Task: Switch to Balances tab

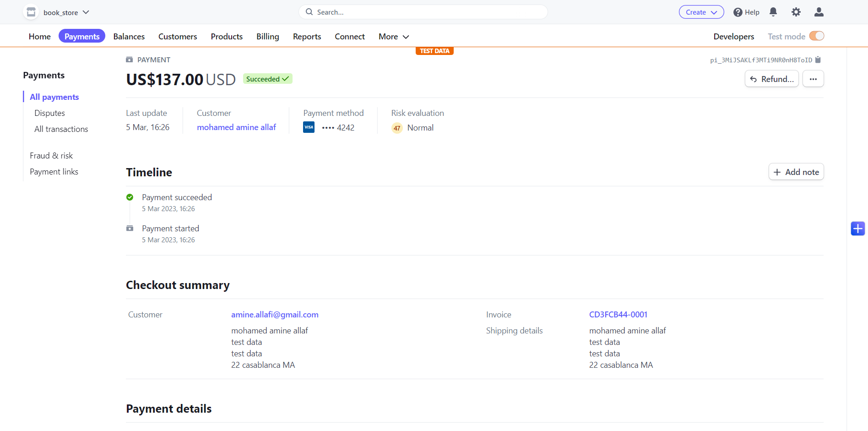Action: coord(129,37)
